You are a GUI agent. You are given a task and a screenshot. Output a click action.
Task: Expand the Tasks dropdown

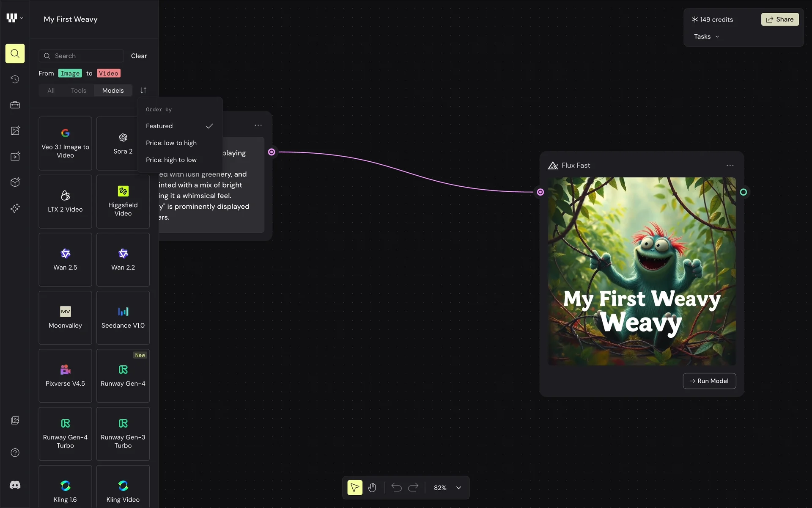coord(706,37)
